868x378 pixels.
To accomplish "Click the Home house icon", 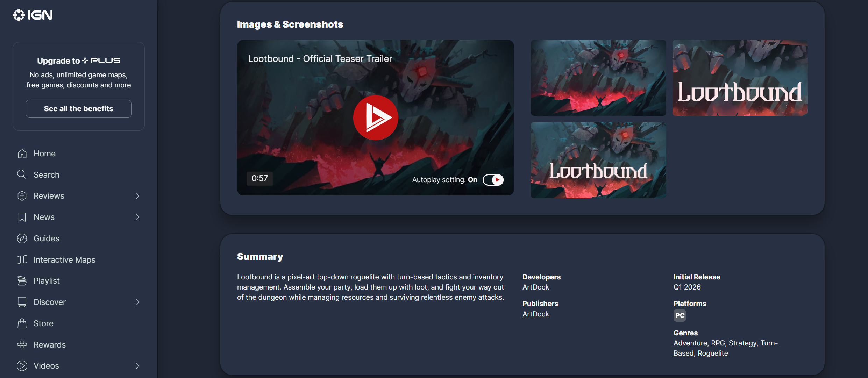I will (x=22, y=154).
